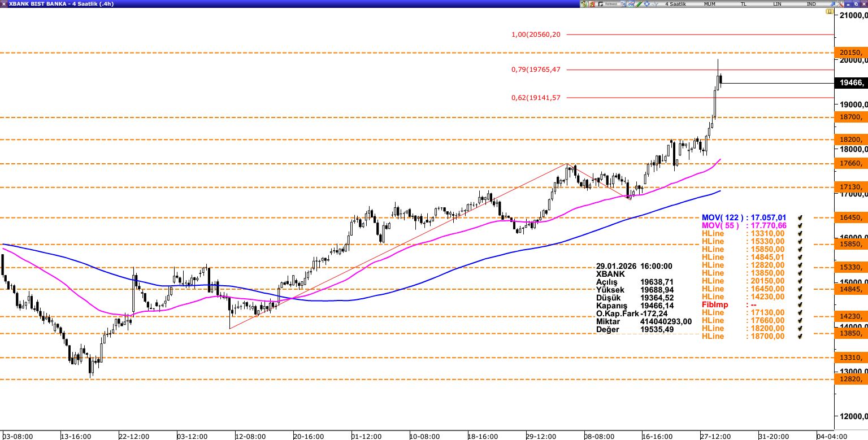Image resolution: width=868 pixels, height=440 pixels.
Task: Toggle the HLine 15850,00 checkmark
Action: (x=800, y=249)
